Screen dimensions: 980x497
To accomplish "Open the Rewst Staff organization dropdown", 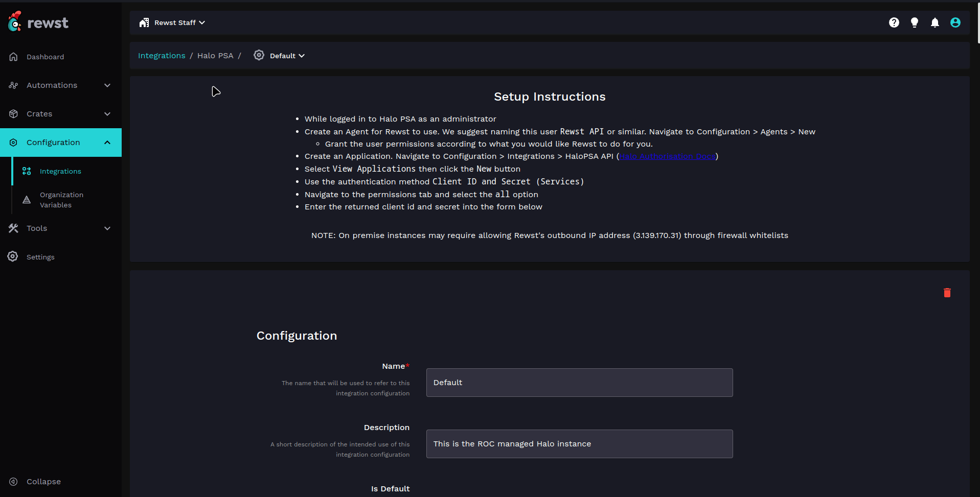I will tap(172, 22).
